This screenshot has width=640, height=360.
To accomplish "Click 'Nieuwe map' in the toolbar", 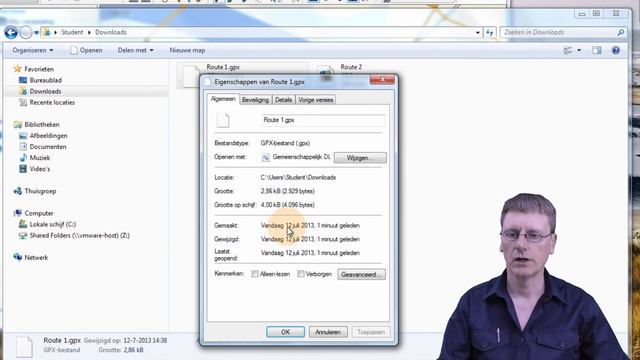I will (x=187, y=50).
